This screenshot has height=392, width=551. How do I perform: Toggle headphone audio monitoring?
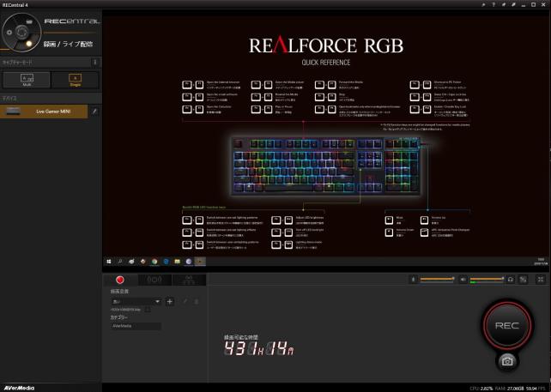coord(511,280)
